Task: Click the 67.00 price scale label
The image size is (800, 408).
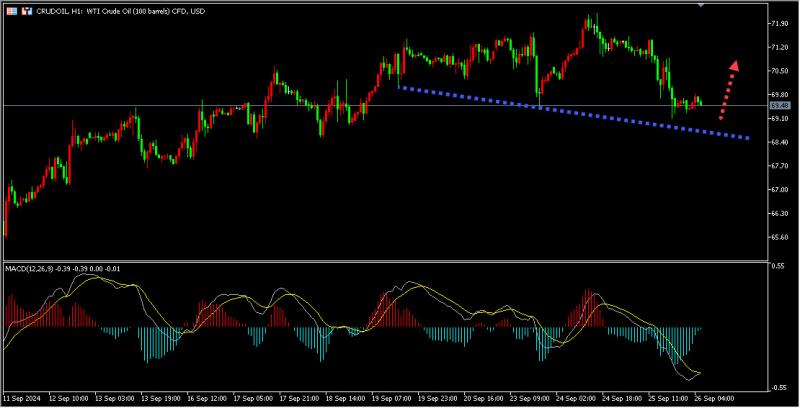Action: 781,190
